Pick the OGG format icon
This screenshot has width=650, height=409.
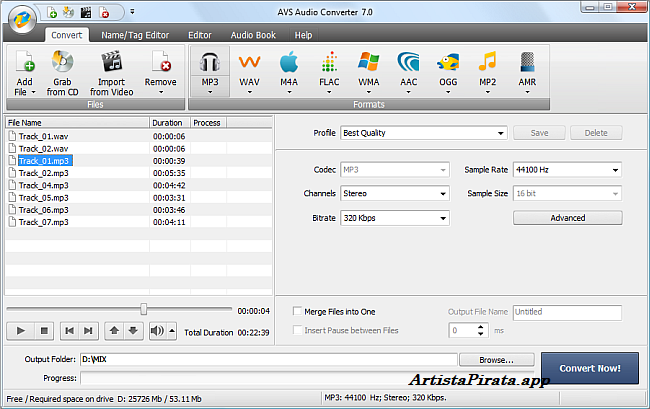(448, 63)
